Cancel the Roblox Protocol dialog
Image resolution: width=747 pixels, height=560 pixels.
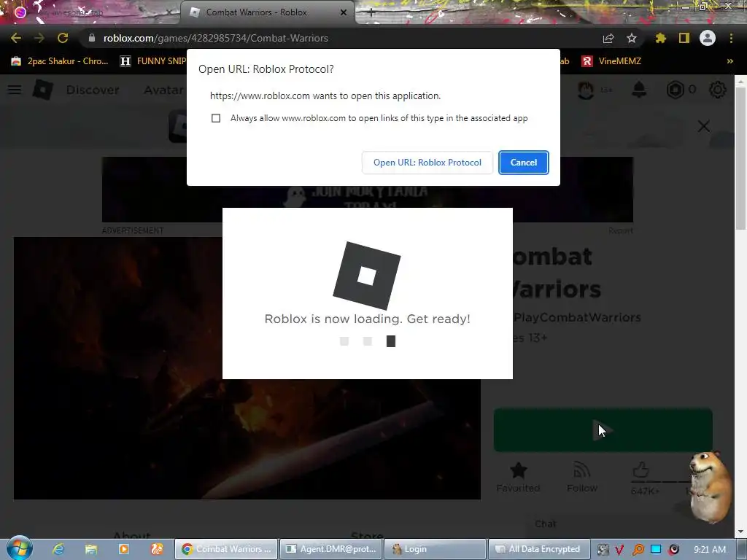[x=524, y=163]
